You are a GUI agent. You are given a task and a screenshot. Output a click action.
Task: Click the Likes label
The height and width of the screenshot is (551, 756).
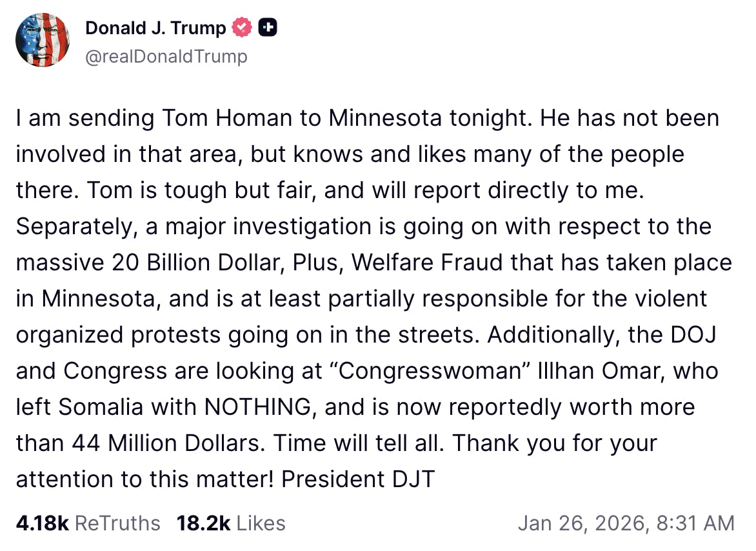[260, 523]
